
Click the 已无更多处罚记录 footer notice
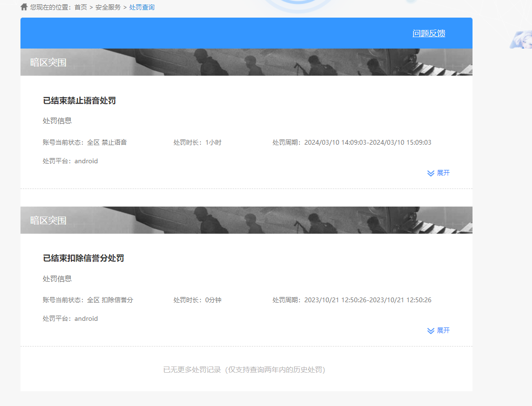pos(244,369)
